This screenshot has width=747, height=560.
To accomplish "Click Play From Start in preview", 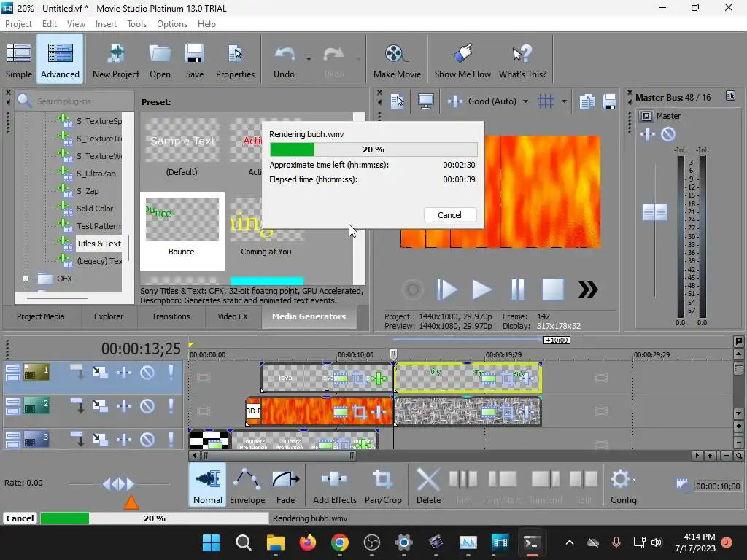I will coord(446,289).
